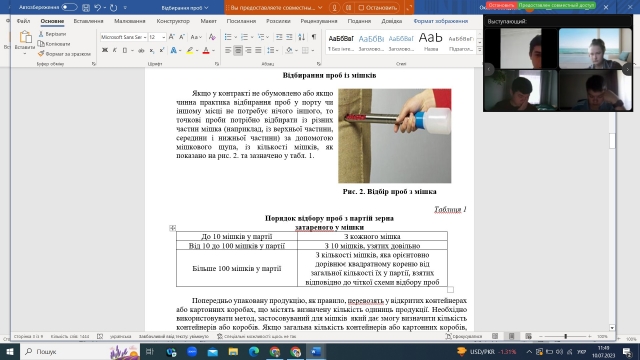Screen dimensions: 640x360
Task: Expand the font color arrow
Action: [213, 51]
